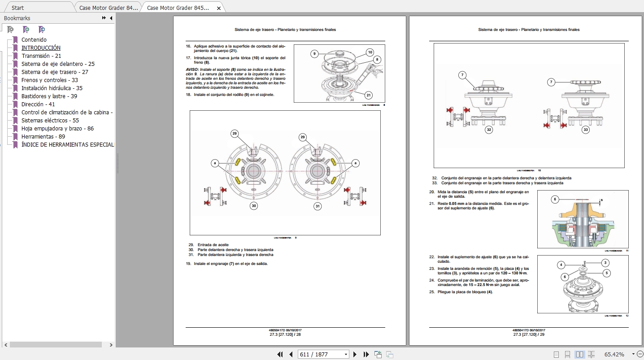Open the Contenido bookmark
This screenshot has height=360, width=644.
[x=34, y=39]
